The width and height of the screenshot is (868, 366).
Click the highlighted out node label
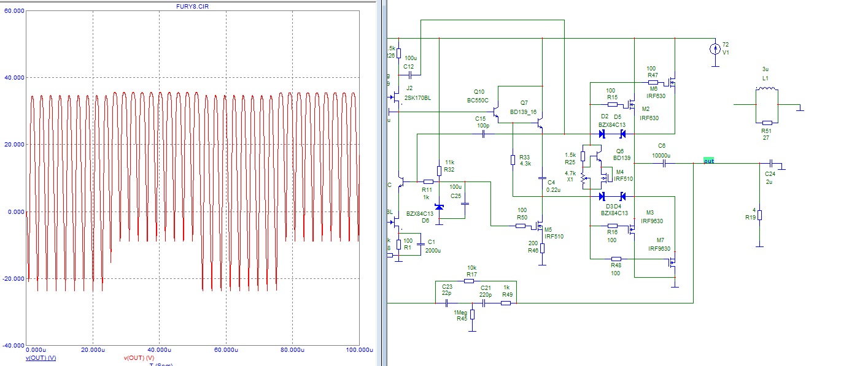point(709,161)
